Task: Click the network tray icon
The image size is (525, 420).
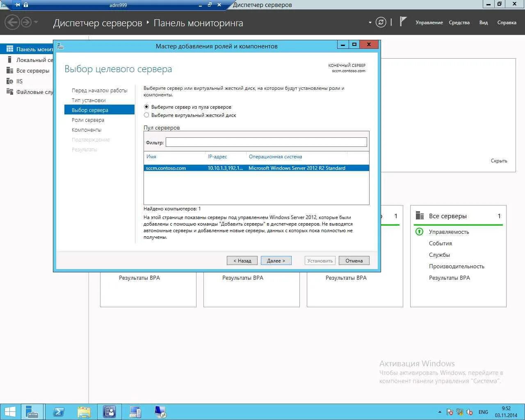Action: click(460, 412)
